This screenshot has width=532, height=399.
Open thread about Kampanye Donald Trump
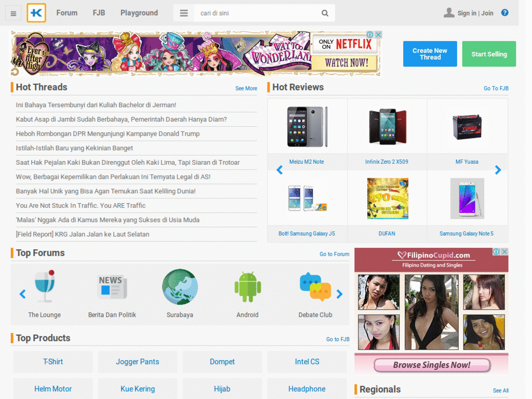point(108,134)
